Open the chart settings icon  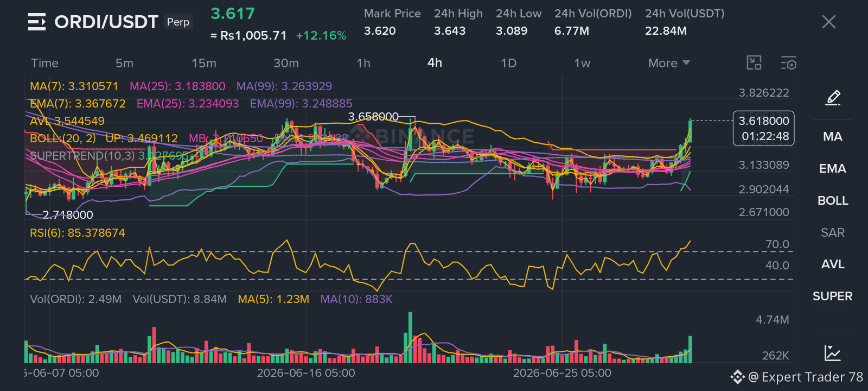coord(788,63)
